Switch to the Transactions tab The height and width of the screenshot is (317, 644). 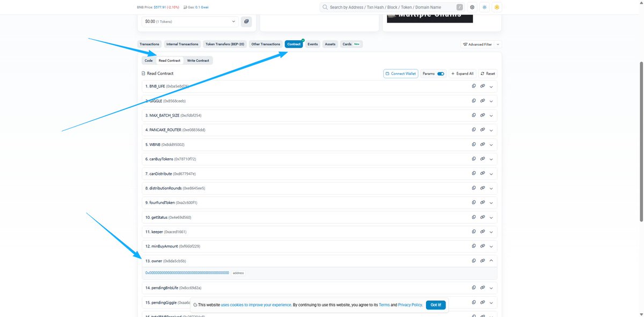tap(149, 44)
